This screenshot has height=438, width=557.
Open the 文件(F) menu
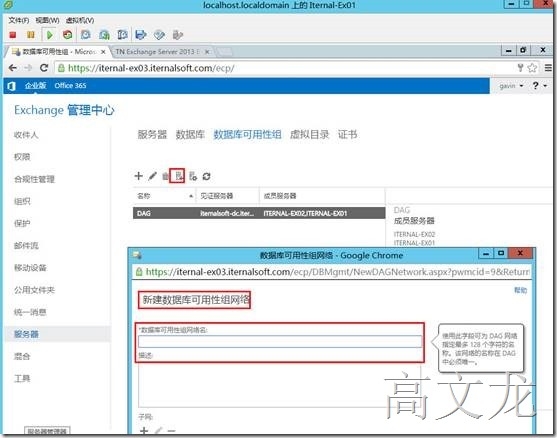18,20
